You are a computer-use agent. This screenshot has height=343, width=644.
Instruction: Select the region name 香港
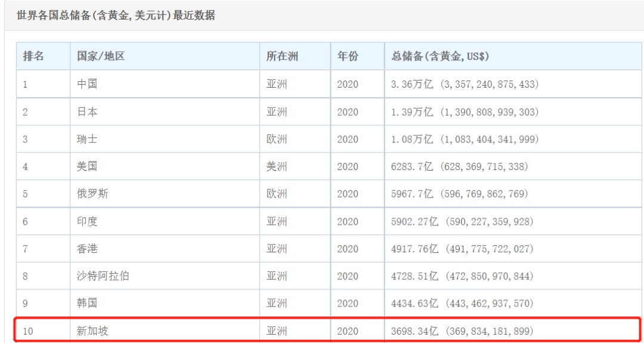(x=87, y=249)
